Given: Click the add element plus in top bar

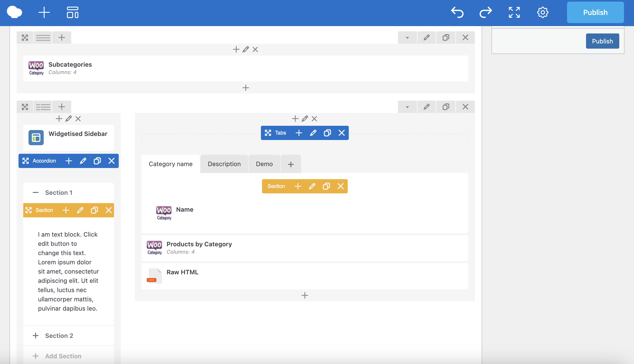Looking at the screenshot, I should [x=44, y=13].
